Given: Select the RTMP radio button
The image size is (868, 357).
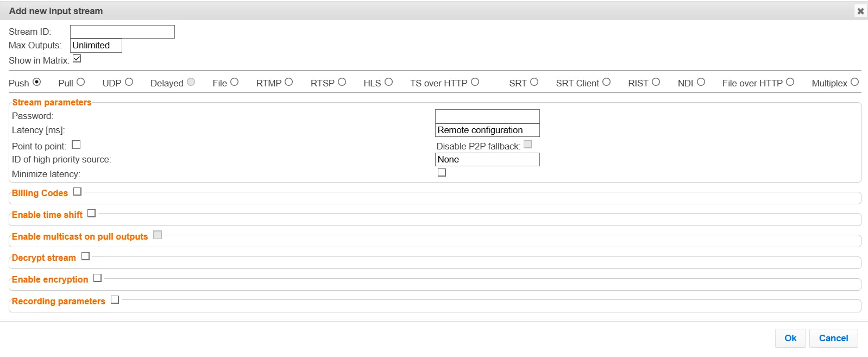Looking at the screenshot, I should pos(289,82).
